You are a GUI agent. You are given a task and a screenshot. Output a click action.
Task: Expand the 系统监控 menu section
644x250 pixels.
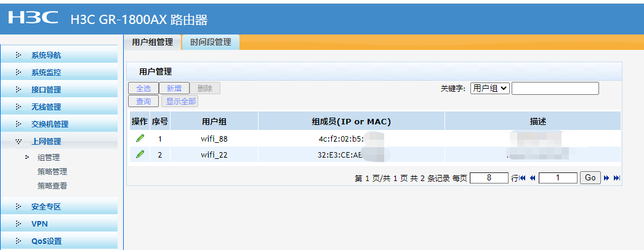(46, 72)
